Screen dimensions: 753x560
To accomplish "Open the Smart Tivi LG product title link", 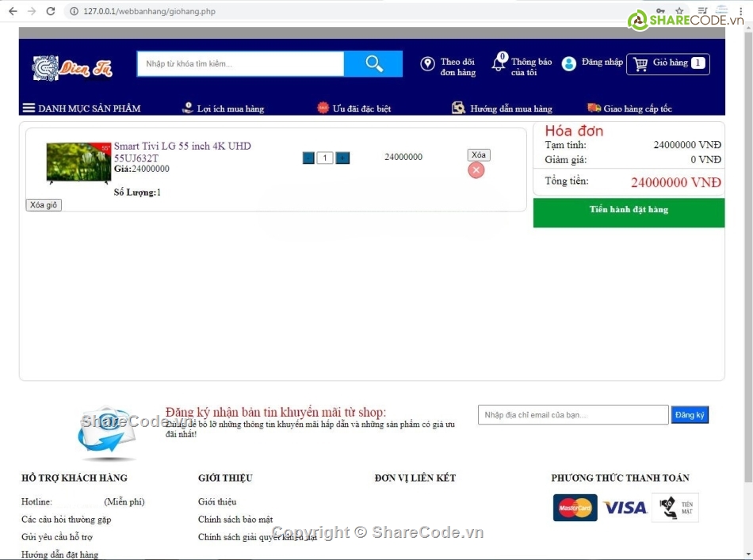I will (182, 151).
